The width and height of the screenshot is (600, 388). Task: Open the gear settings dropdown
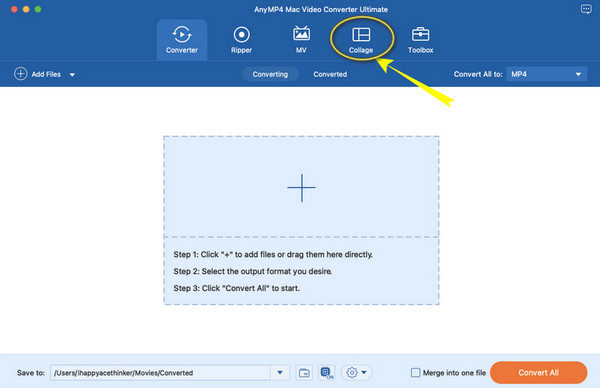356,372
